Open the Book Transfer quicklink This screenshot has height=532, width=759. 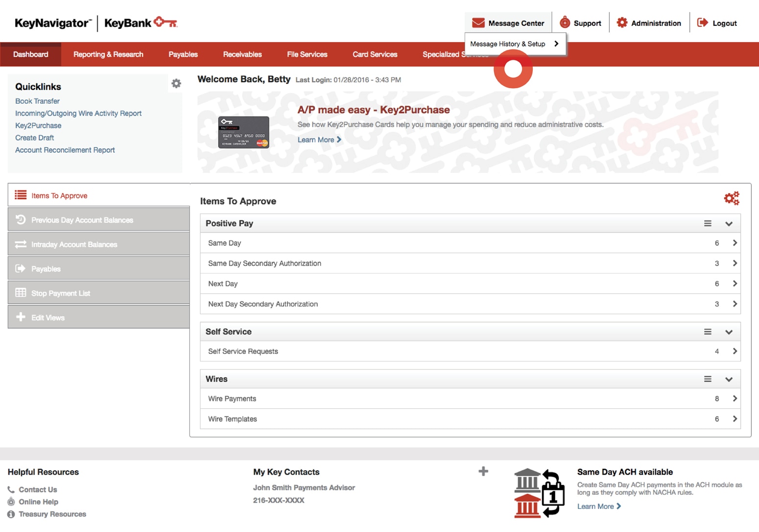(37, 101)
